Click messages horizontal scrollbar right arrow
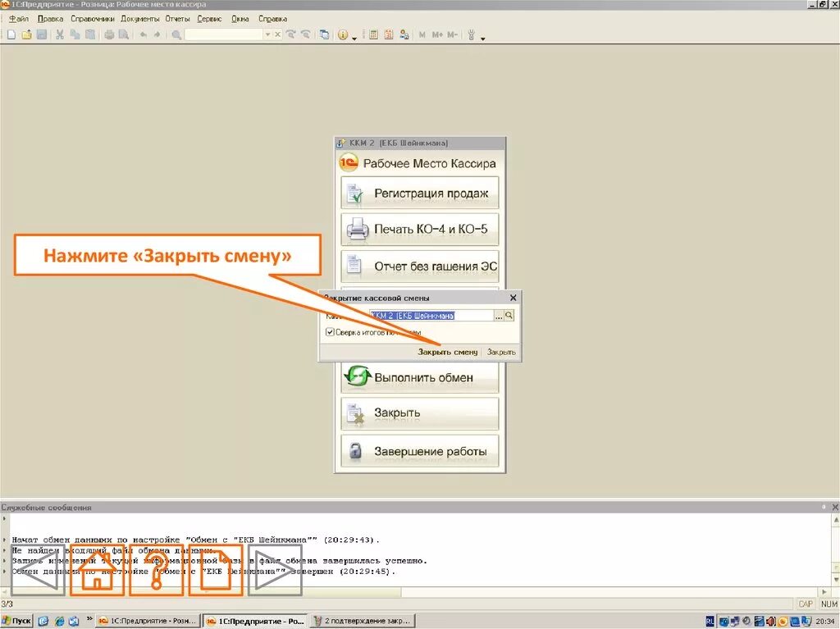Viewport: 840px width, 629px height. 824,591
